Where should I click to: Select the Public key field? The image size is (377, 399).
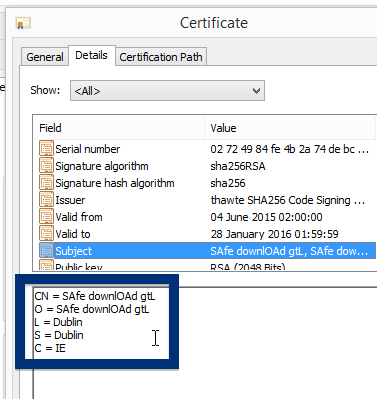79,267
